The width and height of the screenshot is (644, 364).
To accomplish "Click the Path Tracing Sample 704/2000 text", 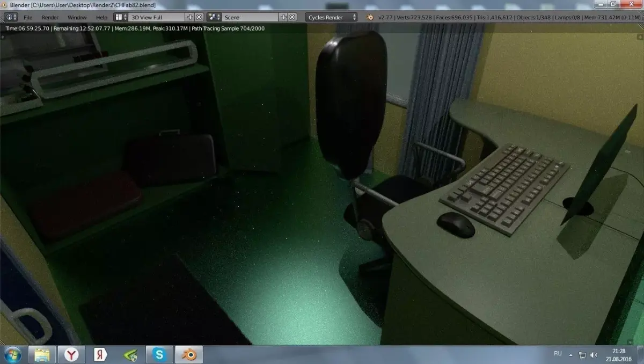I will click(228, 28).
